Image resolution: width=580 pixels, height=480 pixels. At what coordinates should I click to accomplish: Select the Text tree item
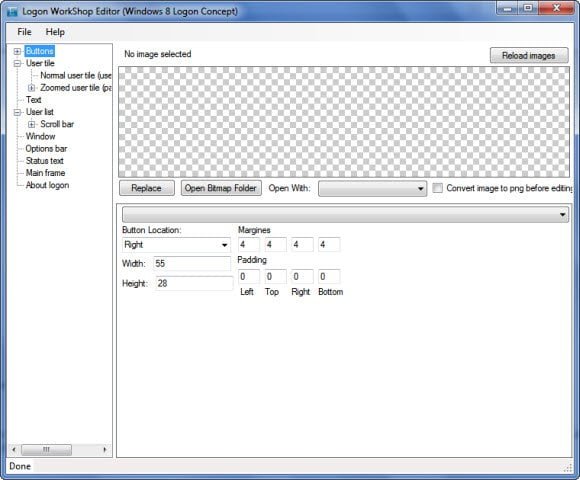pyautogui.click(x=33, y=100)
